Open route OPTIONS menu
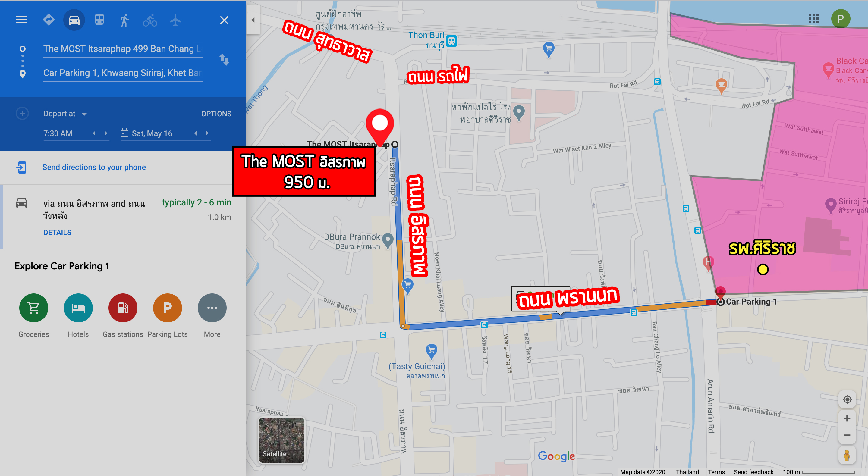The width and height of the screenshot is (868, 476). pyautogui.click(x=216, y=114)
